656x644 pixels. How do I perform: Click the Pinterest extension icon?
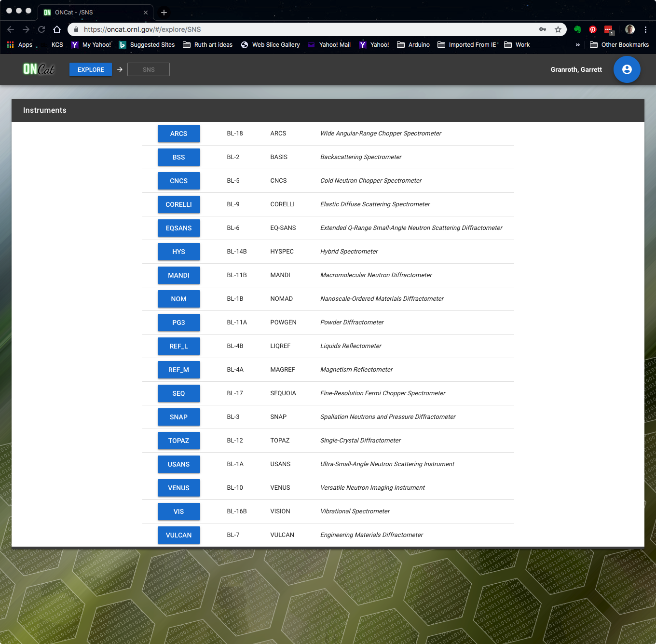tap(593, 29)
